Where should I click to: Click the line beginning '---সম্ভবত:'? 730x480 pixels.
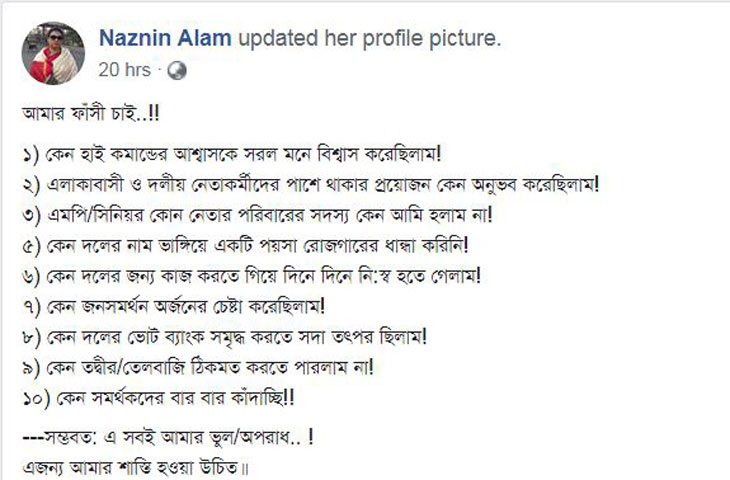168,438
